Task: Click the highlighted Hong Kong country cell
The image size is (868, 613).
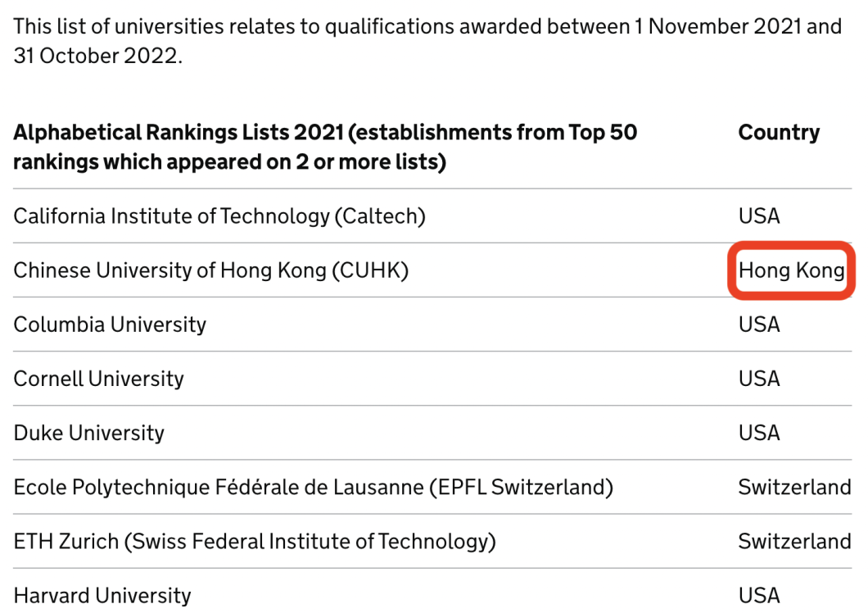Action: point(791,270)
